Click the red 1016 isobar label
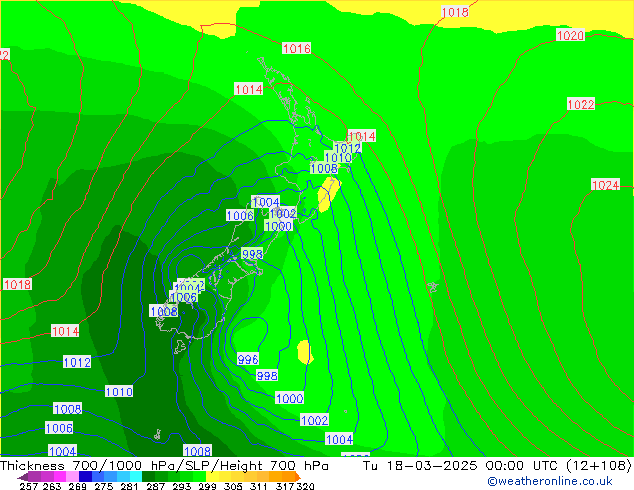The height and width of the screenshot is (490, 634). (x=296, y=49)
